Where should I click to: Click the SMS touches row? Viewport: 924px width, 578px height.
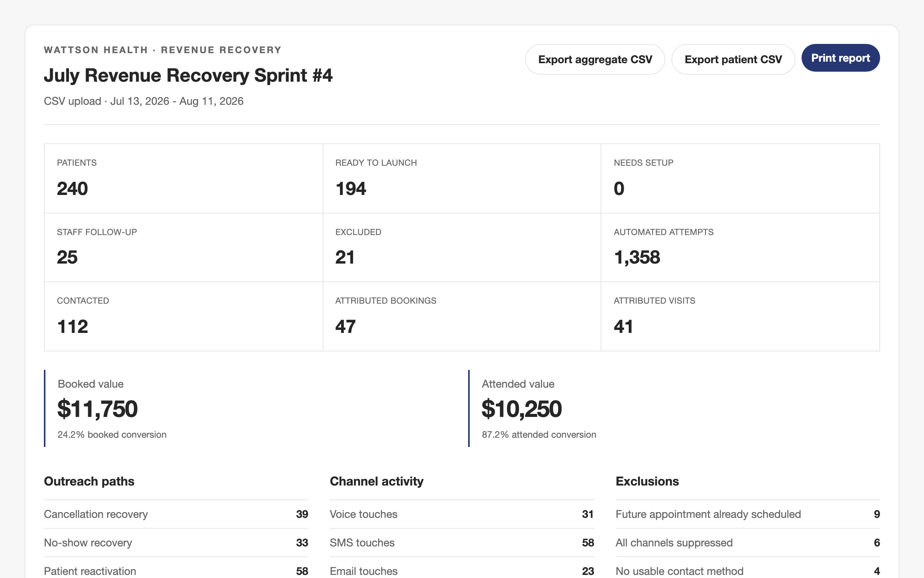[x=462, y=543]
